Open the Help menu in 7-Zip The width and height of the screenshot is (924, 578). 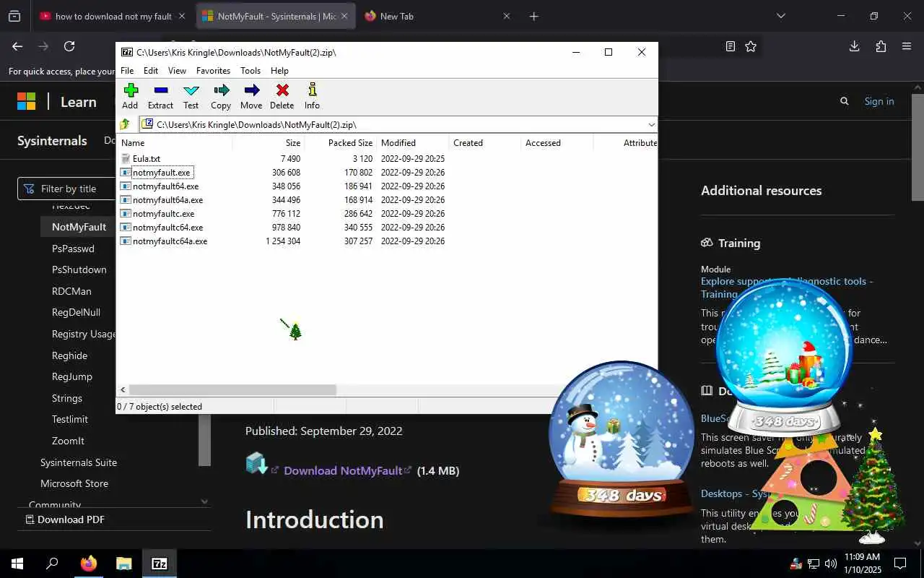click(279, 71)
